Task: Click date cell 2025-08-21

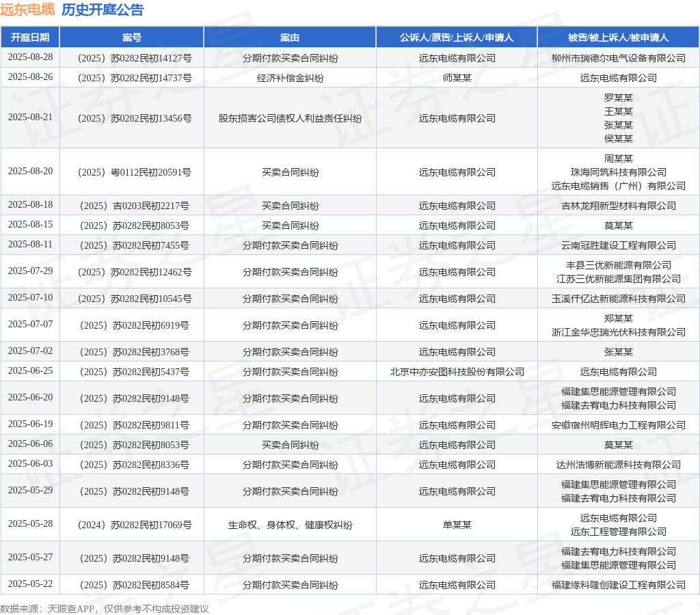Action: coord(30,117)
